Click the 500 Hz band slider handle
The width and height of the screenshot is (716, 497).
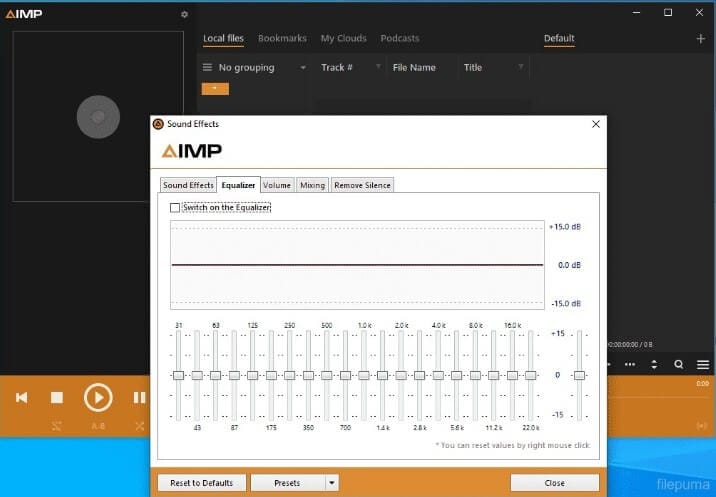click(326, 375)
